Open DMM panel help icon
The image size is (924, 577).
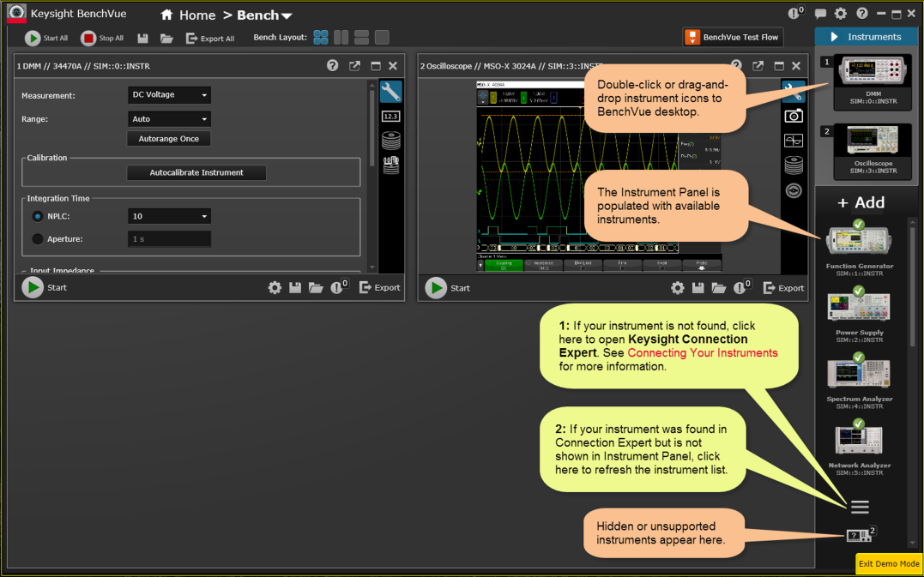(332, 66)
